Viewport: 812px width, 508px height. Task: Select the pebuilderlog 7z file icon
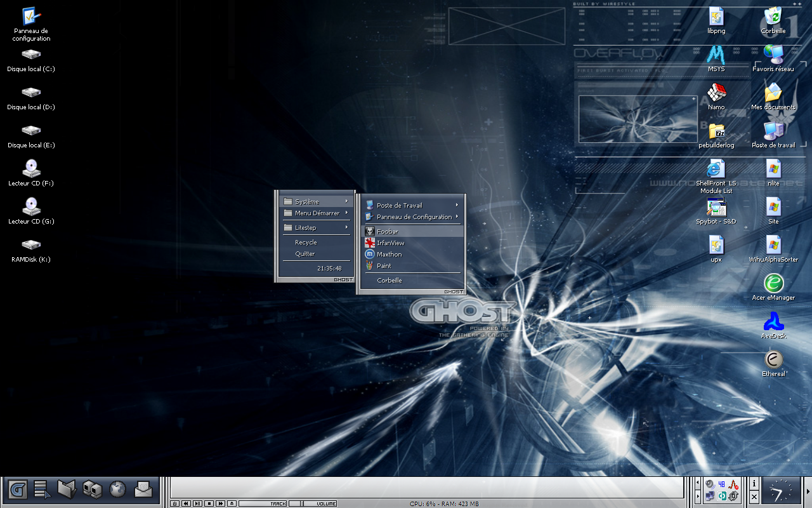point(716,135)
